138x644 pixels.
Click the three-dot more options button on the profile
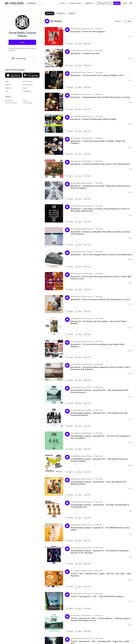[x=33, y=58]
